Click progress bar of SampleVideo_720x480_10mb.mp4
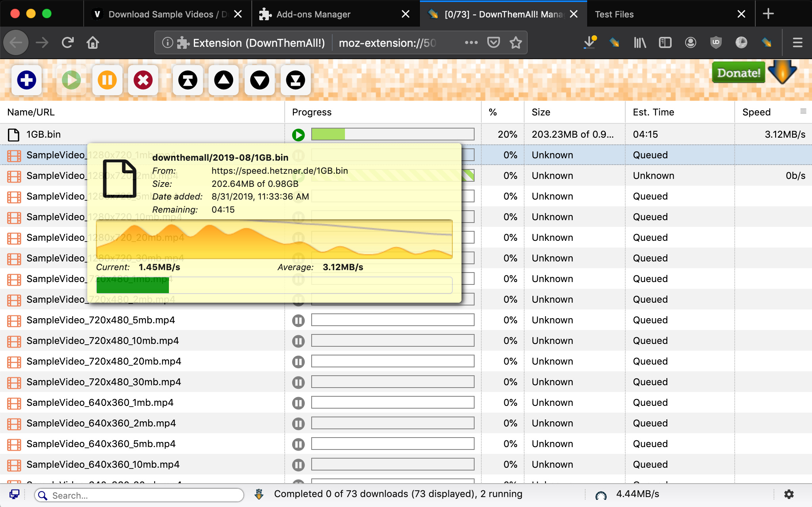The image size is (812, 507). (393, 340)
